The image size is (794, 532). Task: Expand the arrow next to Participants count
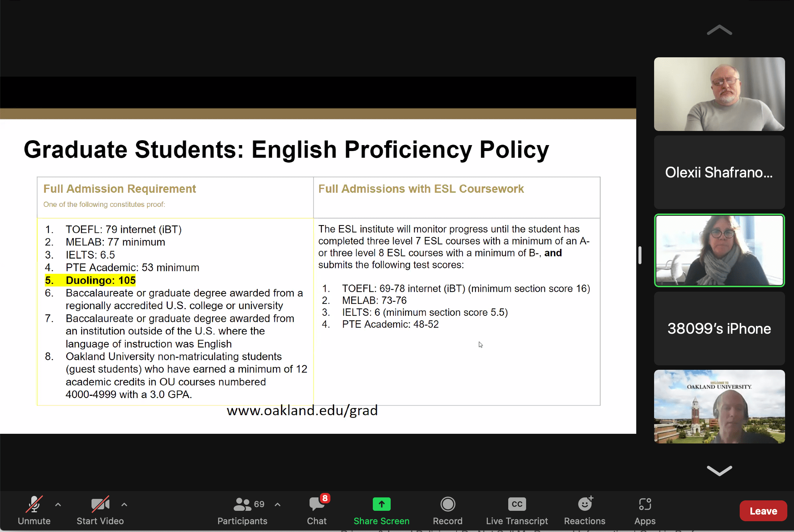click(x=278, y=505)
